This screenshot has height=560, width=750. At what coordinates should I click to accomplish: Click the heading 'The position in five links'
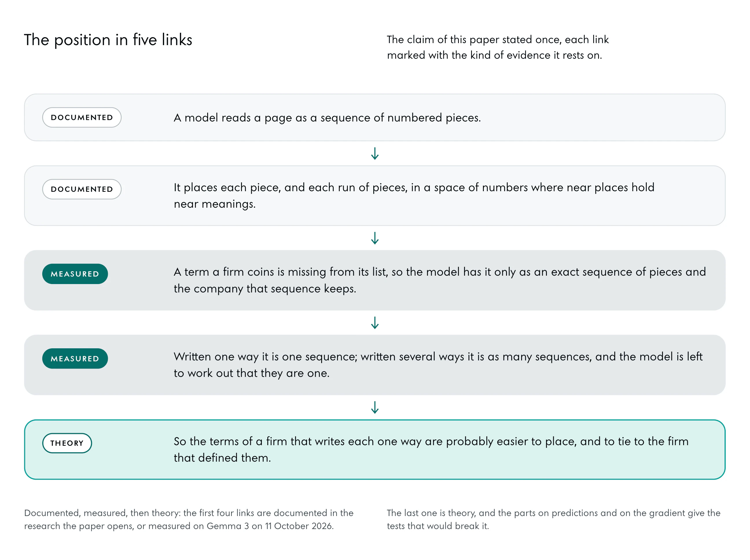pos(108,40)
